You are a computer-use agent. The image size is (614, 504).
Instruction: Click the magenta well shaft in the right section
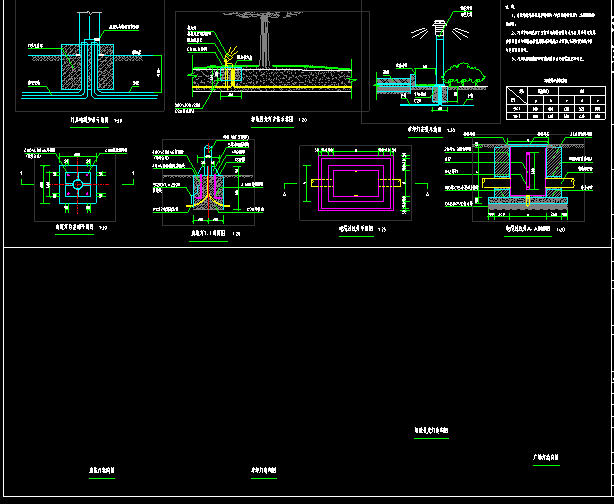point(522,175)
